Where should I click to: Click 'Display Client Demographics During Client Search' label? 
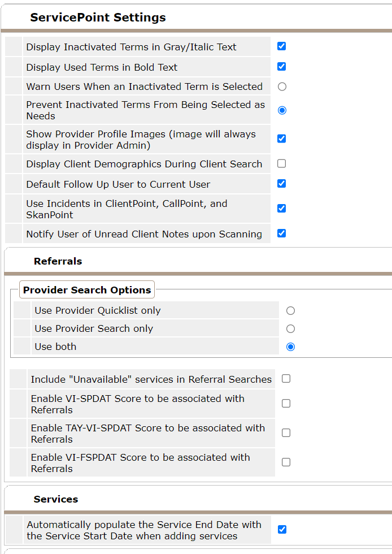[144, 164]
